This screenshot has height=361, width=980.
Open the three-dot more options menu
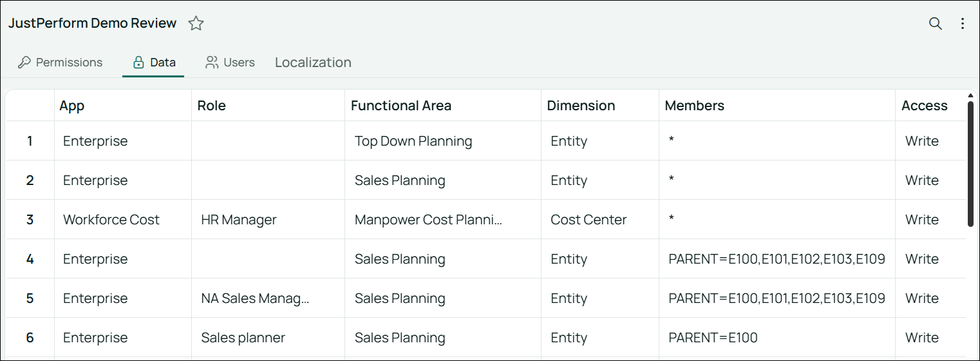[963, 24]
